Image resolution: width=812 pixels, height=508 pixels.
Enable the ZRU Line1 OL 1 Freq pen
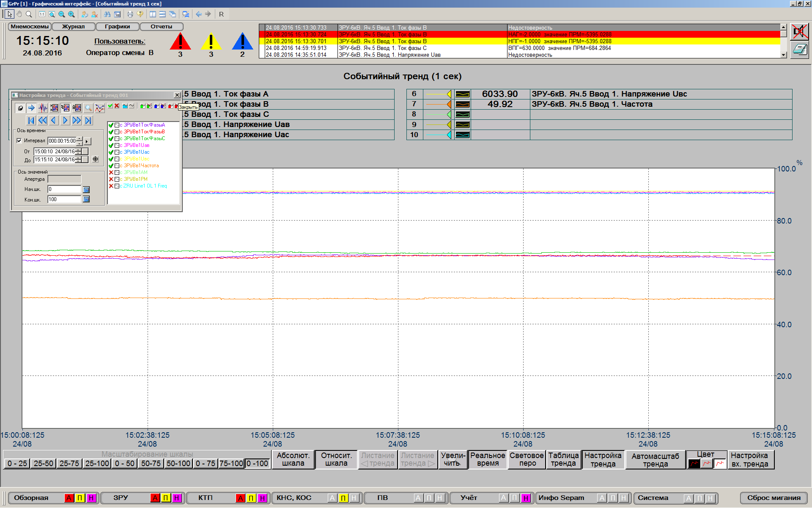(111, 186)
